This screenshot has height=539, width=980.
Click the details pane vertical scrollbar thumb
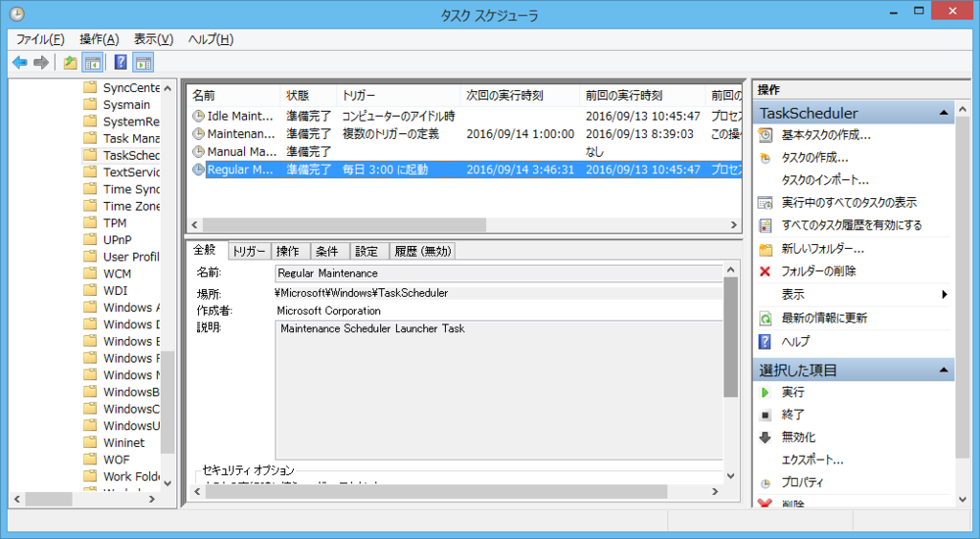(730, 336)
